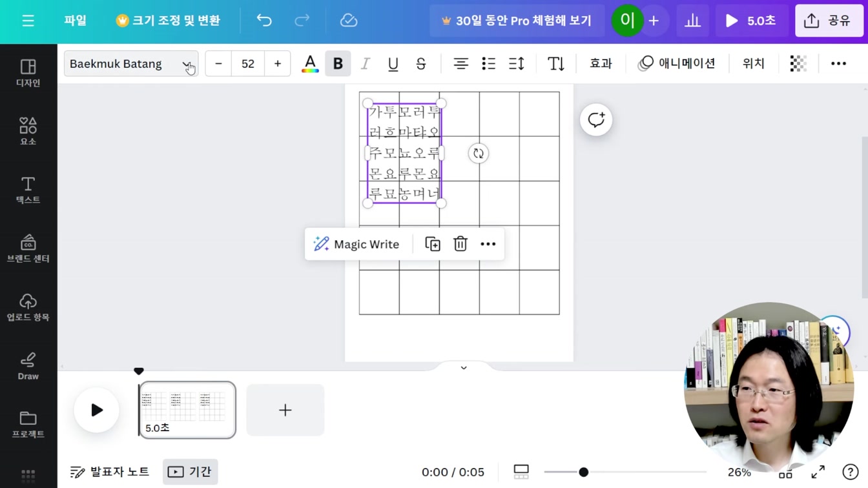Select the 5.0초 page thumbnail
This screenshot has height=488, width=868.
click(x=187, y=410)
